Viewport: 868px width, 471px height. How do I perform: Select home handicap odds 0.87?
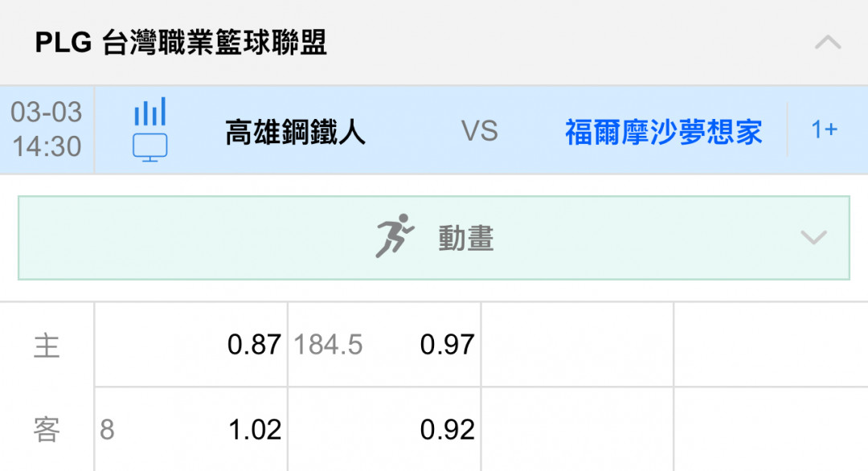[254, 345]
